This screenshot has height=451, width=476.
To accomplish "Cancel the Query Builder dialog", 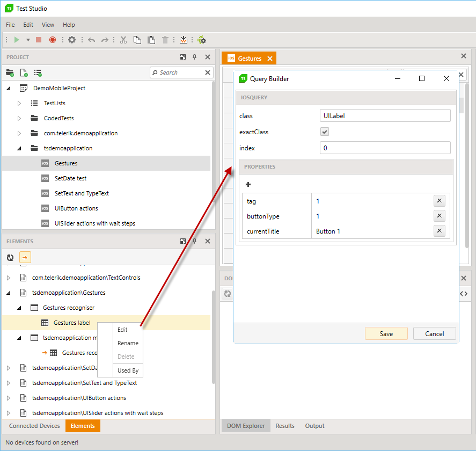I will click(435, 334).
